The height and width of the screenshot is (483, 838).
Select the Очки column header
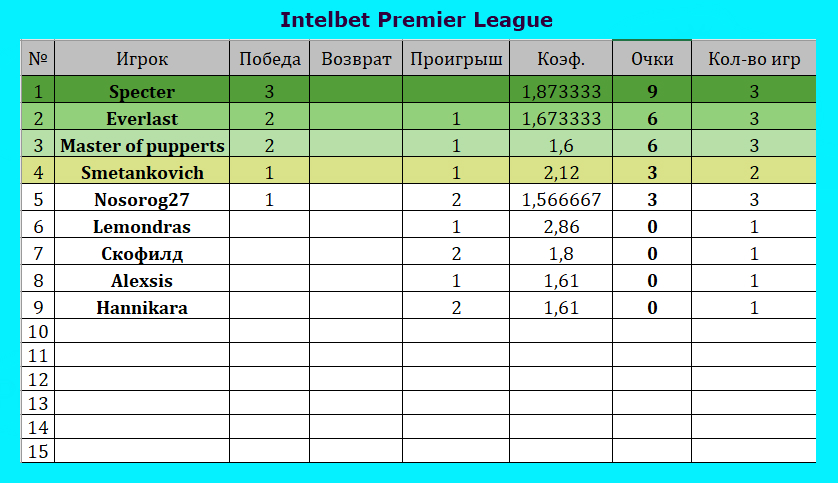pos(652,58)
